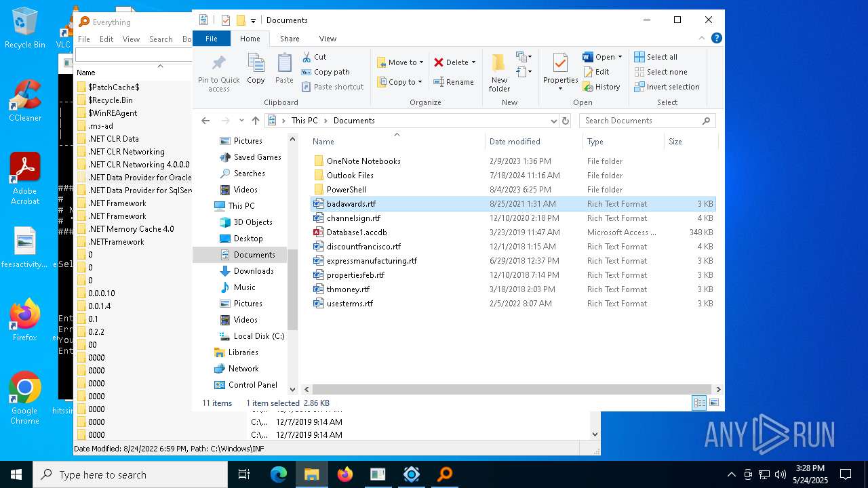This screenshot has height=488, width=868.
Task: Click Edit in Open group
Action: [x=595, y=72]
